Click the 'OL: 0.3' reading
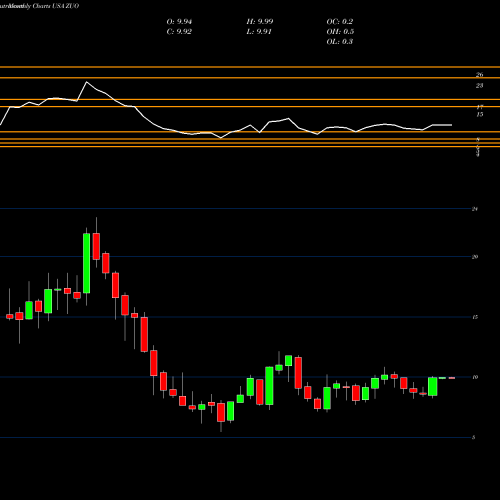The height and width of the screenshot is (500, 500). point(340,42)
